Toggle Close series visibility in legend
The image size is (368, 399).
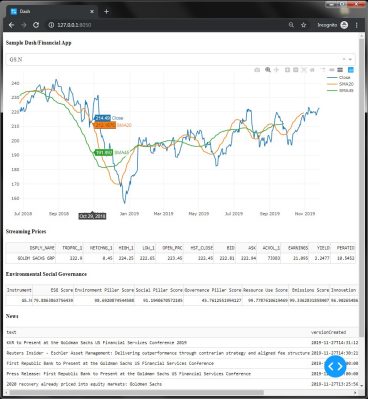[x=339, y=77]
